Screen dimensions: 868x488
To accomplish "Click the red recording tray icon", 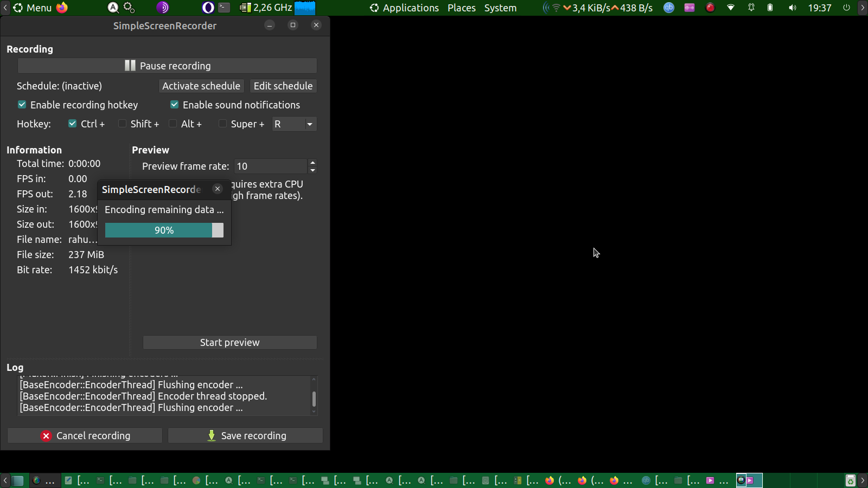I will pos(710,8).
